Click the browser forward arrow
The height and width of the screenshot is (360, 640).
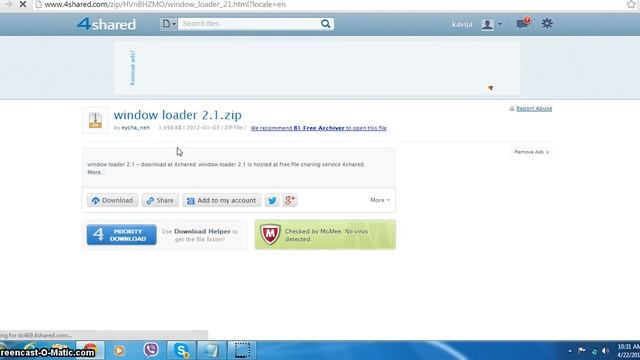(8, 4)
